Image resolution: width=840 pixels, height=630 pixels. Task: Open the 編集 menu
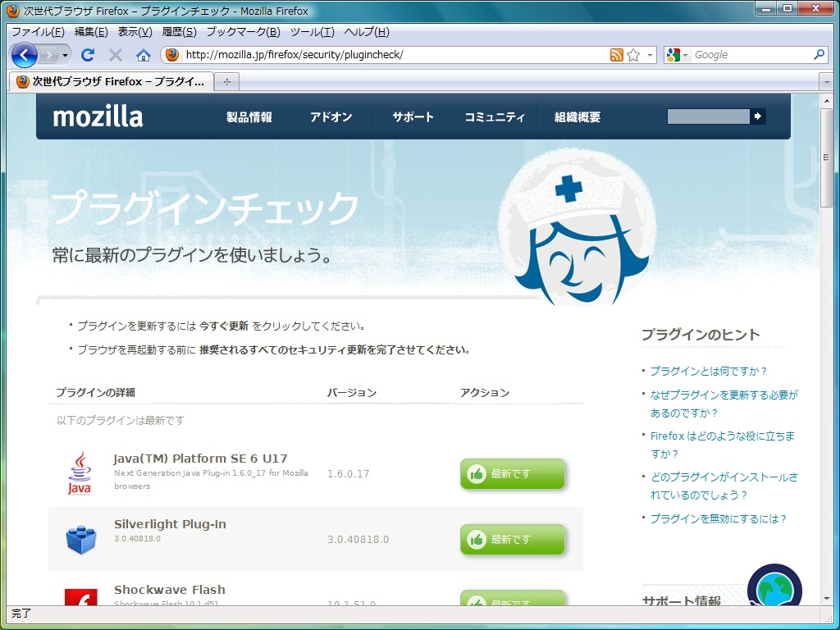[x=91, y=32]
